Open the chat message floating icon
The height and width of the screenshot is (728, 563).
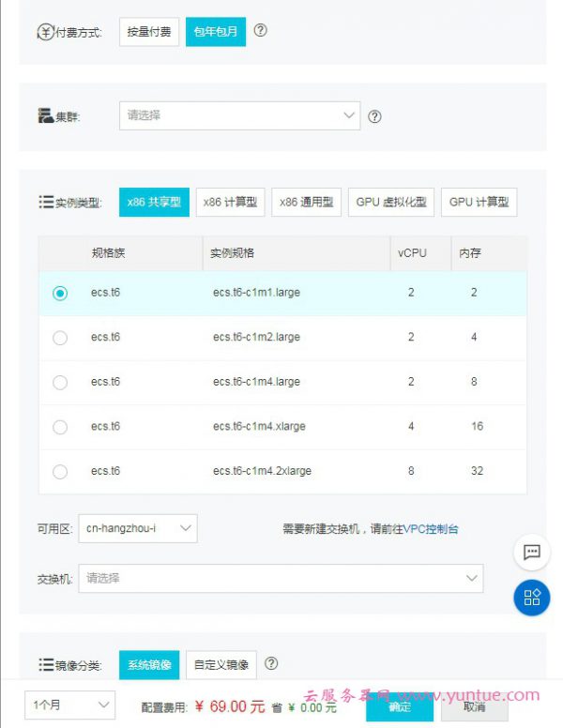click(x=532, y=553)
